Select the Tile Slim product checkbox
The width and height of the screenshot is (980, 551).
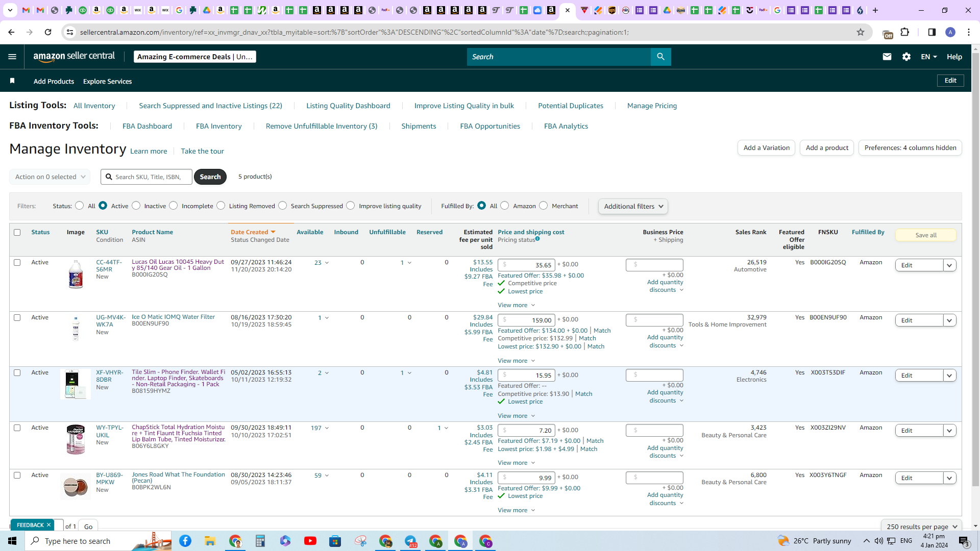click(x=17, y=372)
